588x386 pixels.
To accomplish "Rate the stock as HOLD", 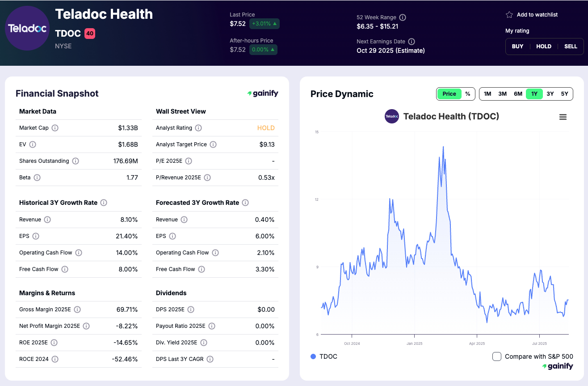I will pyautogui.click(x=544, y=47).
